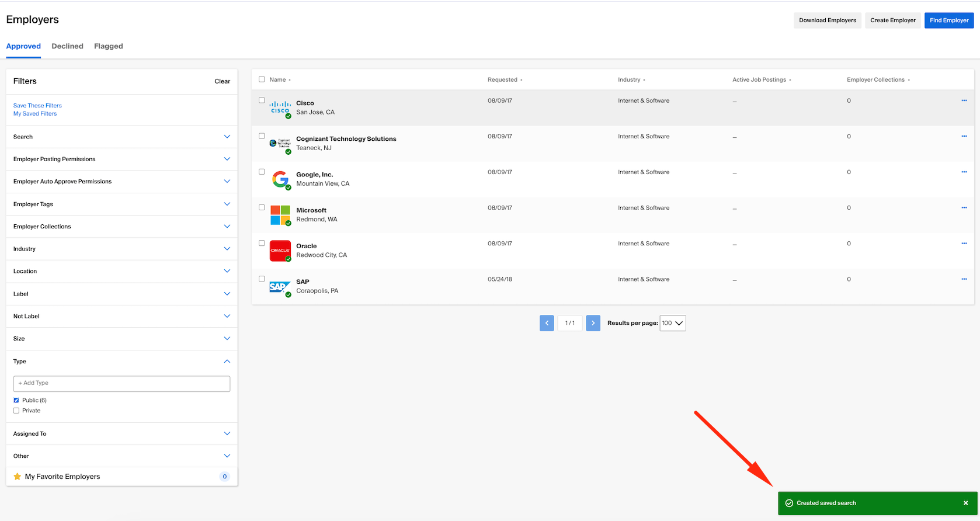Switch to the Approved tab

[23, 46]
